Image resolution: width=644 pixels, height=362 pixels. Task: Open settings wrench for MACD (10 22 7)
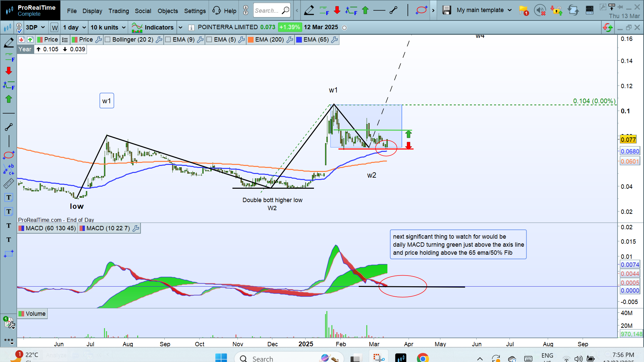tap(136, 229)
